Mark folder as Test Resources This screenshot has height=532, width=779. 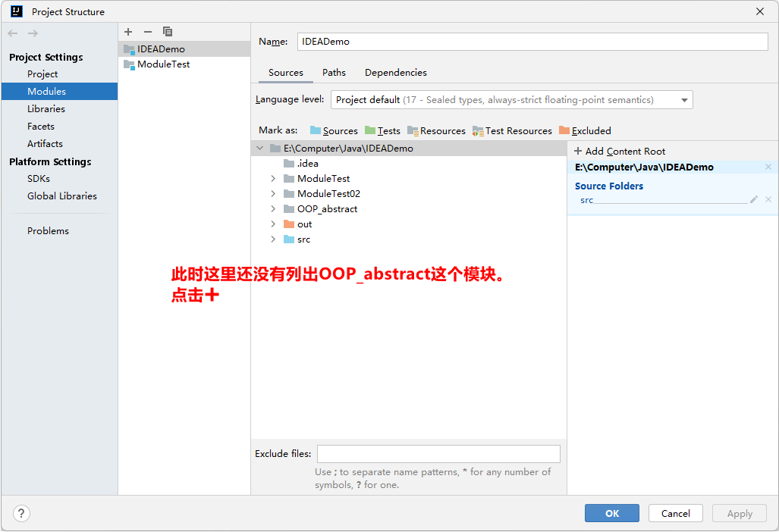512,130
